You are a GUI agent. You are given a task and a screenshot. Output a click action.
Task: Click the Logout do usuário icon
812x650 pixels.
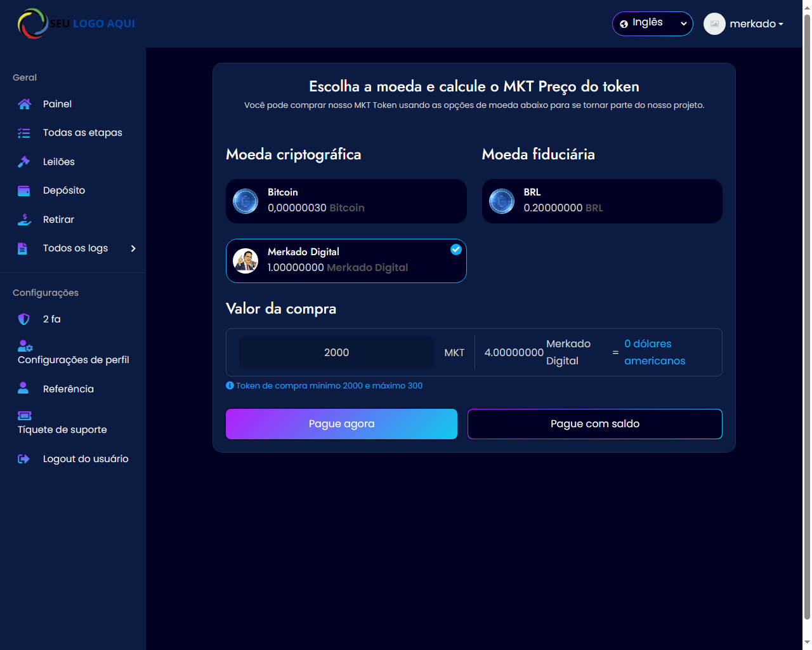(24, 459)
